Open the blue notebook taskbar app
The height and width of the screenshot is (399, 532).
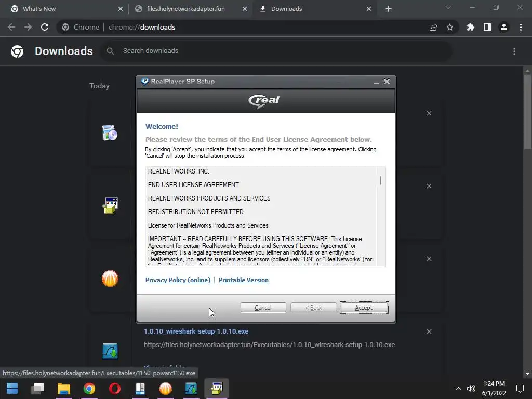(x=140, y=389)
